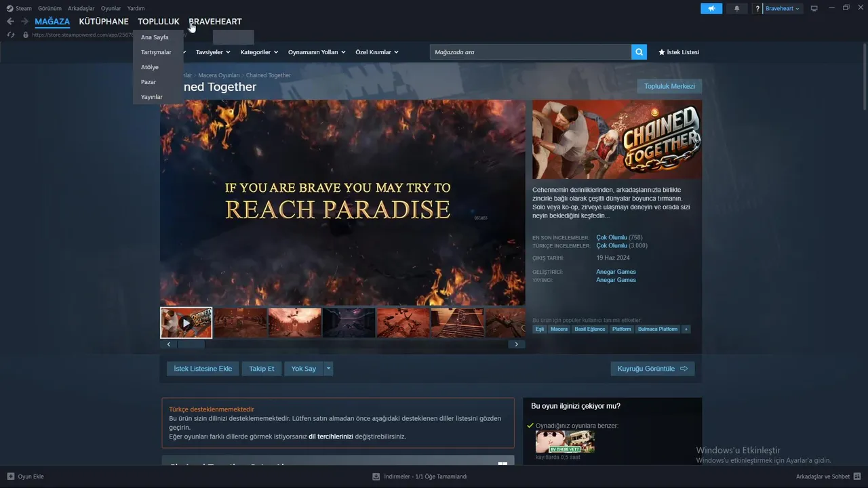Switch to the MAĞAZA tab

(52, 22)
